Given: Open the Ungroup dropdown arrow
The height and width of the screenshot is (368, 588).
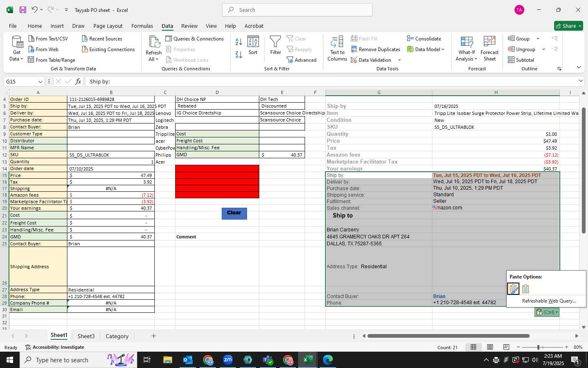Looking at the screenshot, I should [x=543, y=49].
